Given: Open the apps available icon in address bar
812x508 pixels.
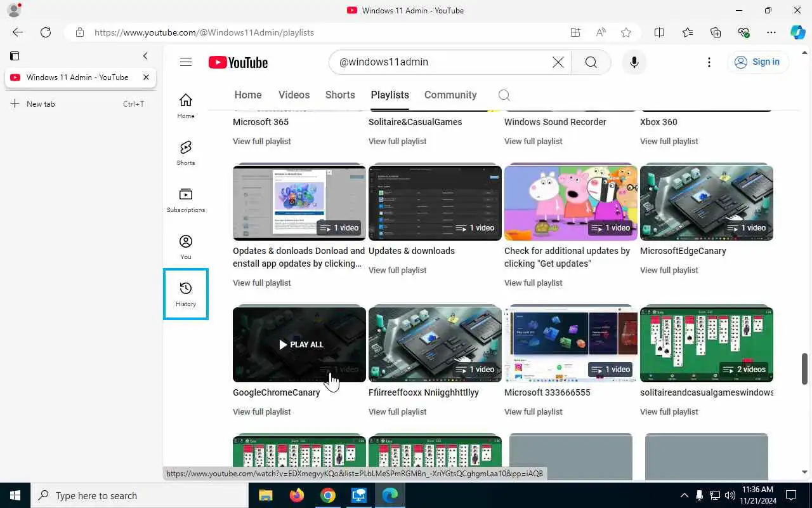Looking at the screenshot, I should [x=575, y=32].
